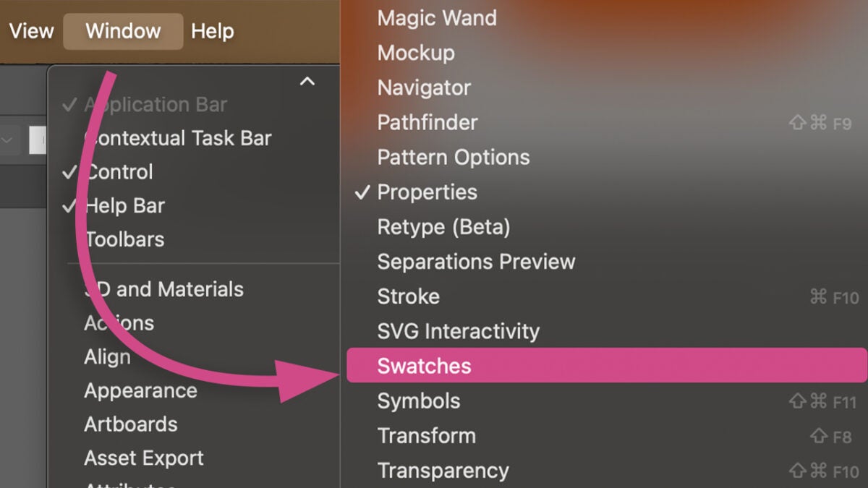Open the View menu
Image resolution: width=868 pixels, height=488 pixels.
(31, 31)
